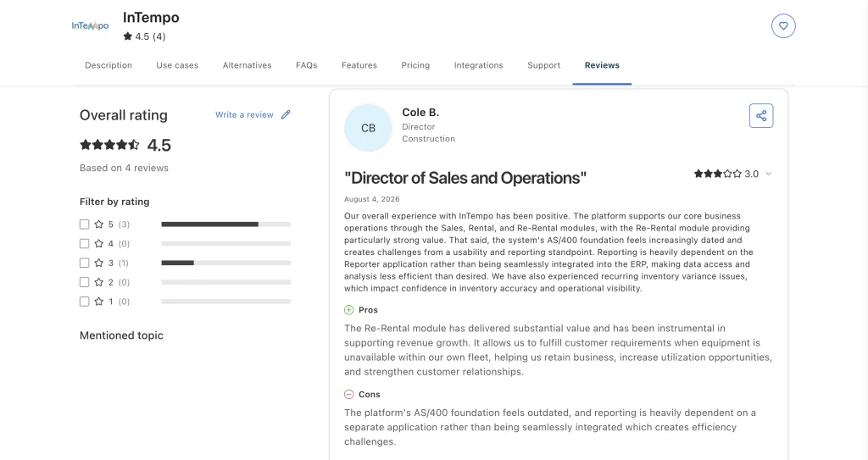Switch to the Alternatives tab
Viewport: 868px width, 460px height.
click(x=247, y=65)
